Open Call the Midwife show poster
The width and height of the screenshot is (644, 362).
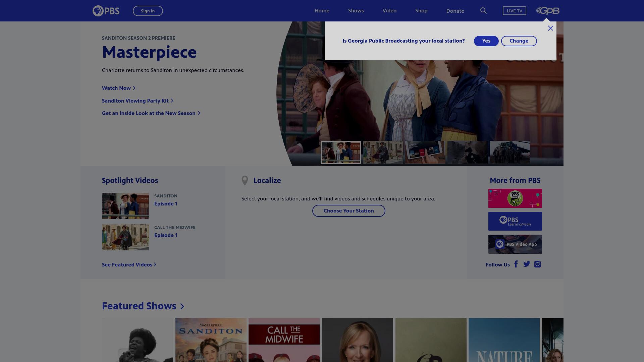[x=284, y=340]
